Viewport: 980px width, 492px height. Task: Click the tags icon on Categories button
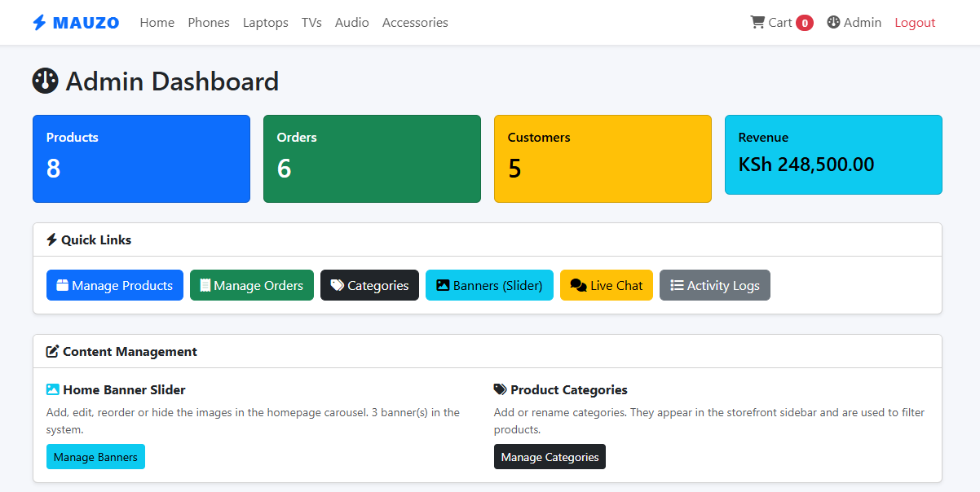(x=338, y=285)
